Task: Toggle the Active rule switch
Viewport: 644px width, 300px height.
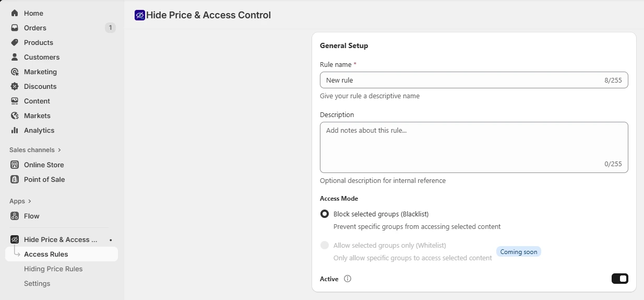Action: click(619, 279)
